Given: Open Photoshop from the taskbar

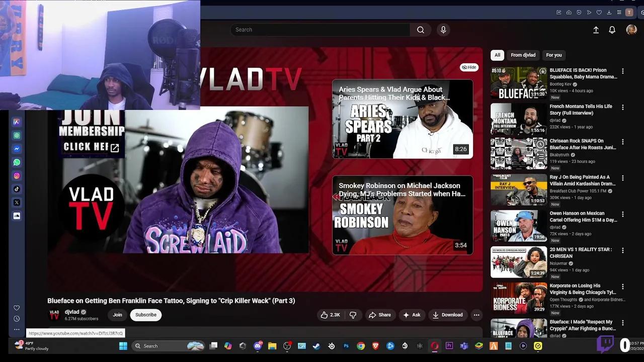Looking at the screenshot, I should (x=346, y=346).
